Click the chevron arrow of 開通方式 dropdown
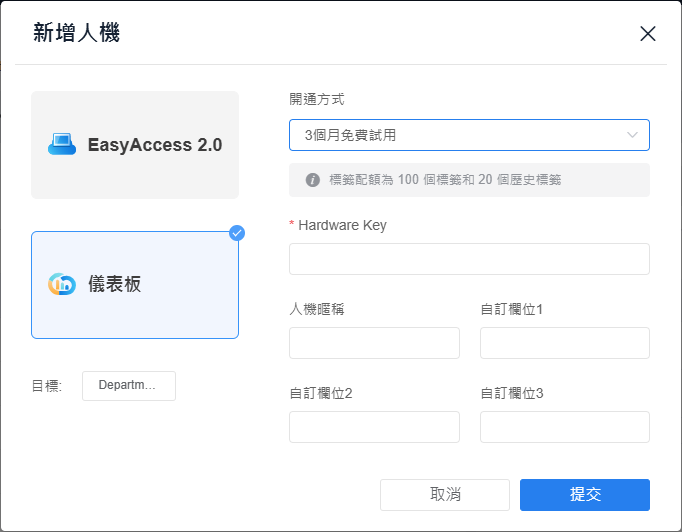The width and height of the screenshot is (682, 532). pos(632,135)
